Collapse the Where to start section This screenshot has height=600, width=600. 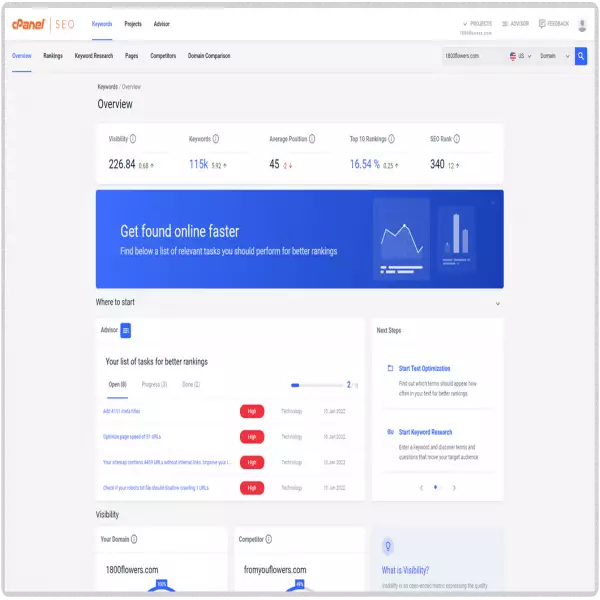click(497, 302)
